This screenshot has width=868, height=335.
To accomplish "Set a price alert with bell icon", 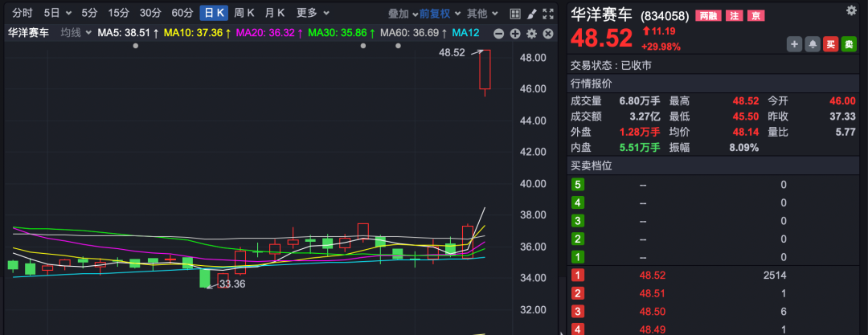I will pyautogui.click(x=813, y=44).
